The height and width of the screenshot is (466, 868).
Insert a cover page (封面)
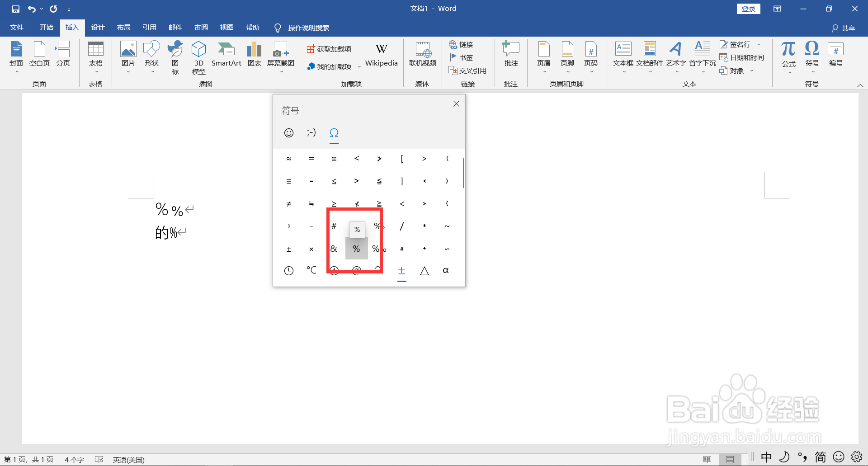[17, 57]
